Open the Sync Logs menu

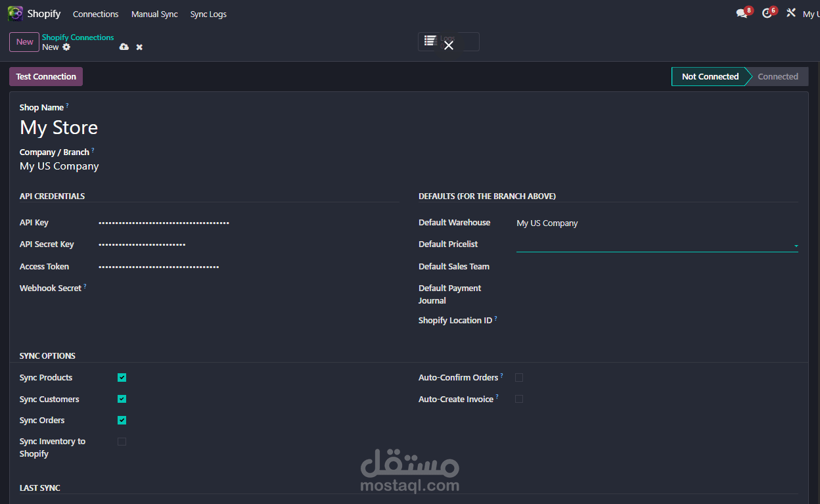point(208,14)
